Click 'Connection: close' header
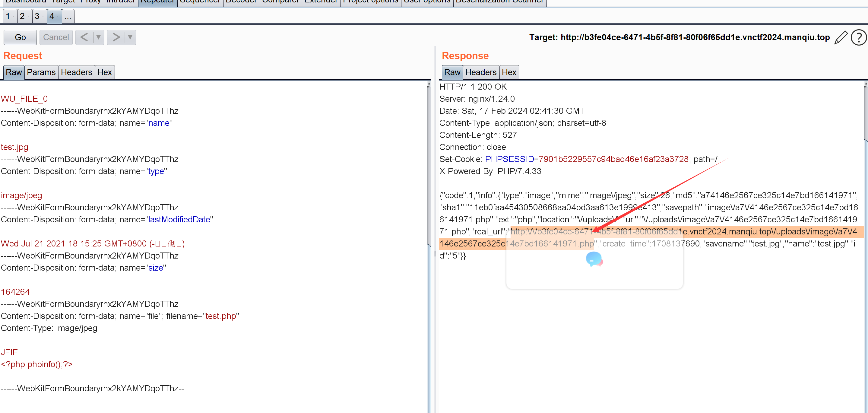This screenshot has width=868, height=413. point(472,147)
